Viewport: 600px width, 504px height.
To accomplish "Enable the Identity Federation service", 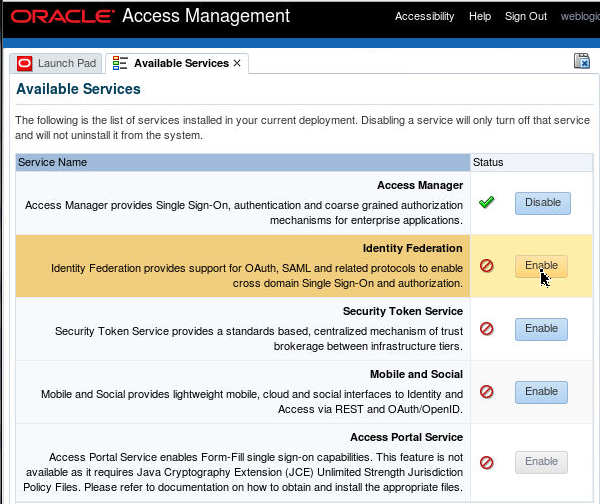I will coord(541,266).
